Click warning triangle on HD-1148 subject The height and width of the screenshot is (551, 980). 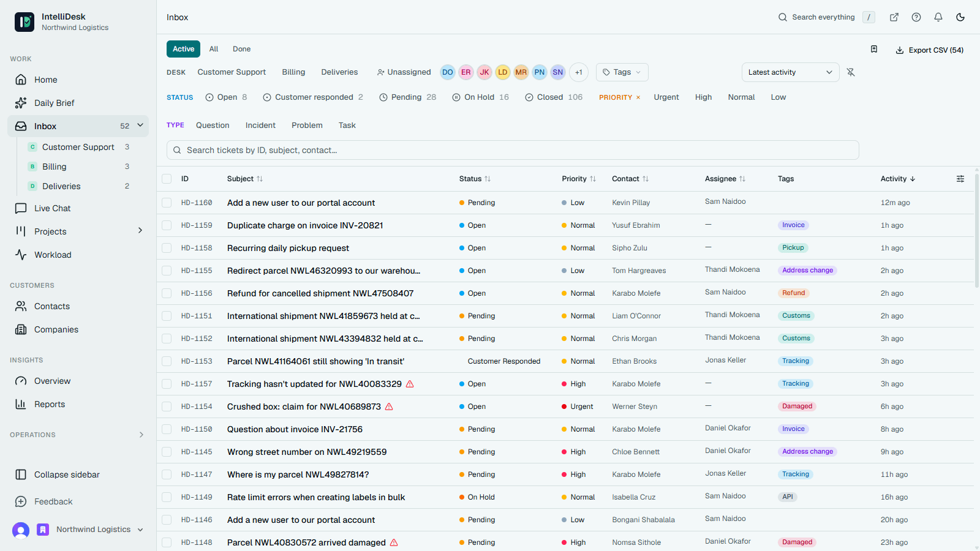point(394,542)
